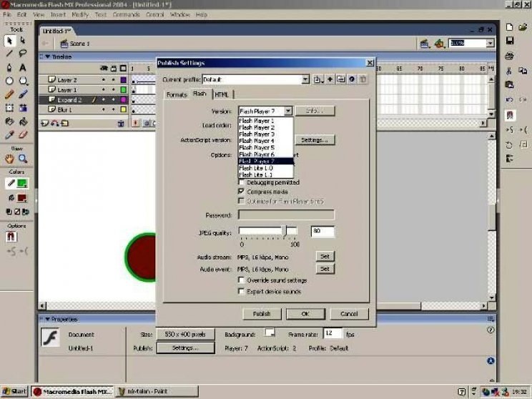
Task: Click the Edit Scene icon
Action: pos(424,44)
